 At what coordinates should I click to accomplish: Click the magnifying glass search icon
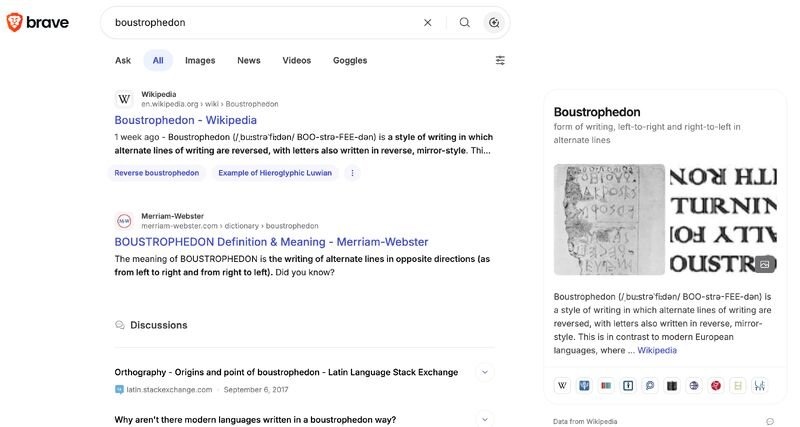click(464, 22)
